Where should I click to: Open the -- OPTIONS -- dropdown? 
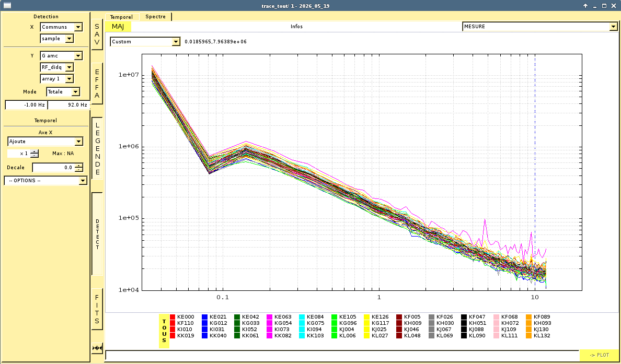[x=45, y=180]
